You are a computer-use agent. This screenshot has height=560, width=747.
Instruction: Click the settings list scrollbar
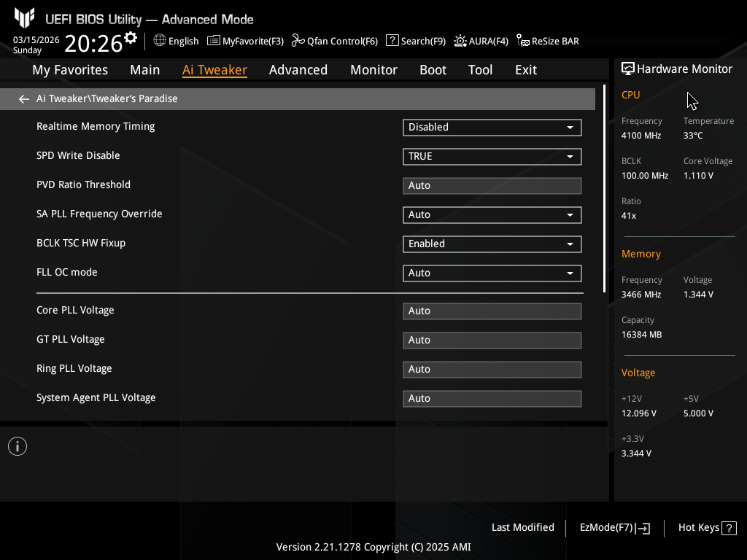(x=604, y=189)
